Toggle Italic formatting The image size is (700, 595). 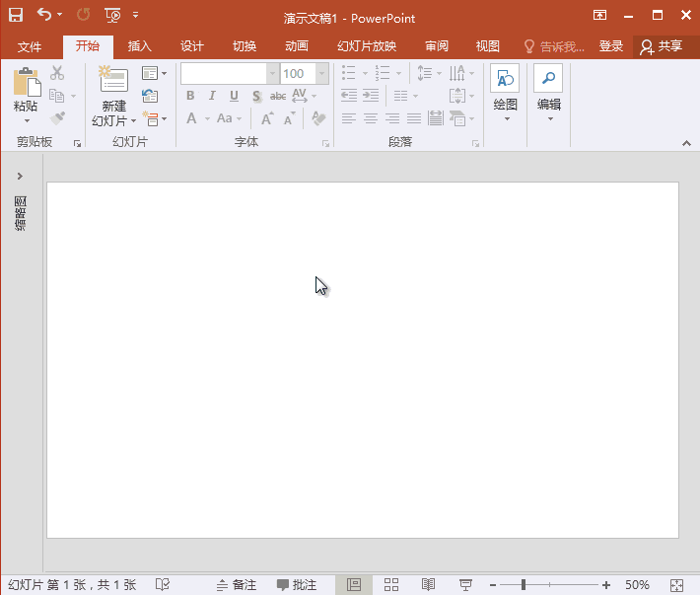[212, 96]
